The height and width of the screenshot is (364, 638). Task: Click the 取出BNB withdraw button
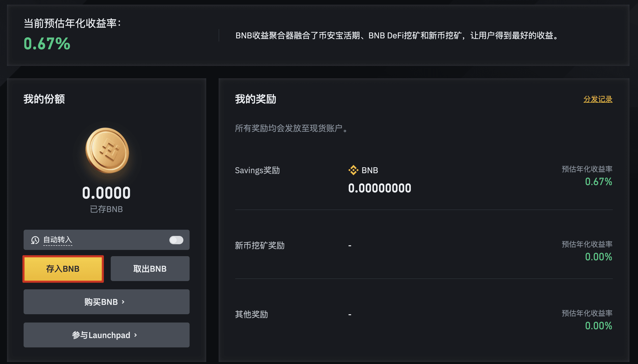tap(150, 269)
